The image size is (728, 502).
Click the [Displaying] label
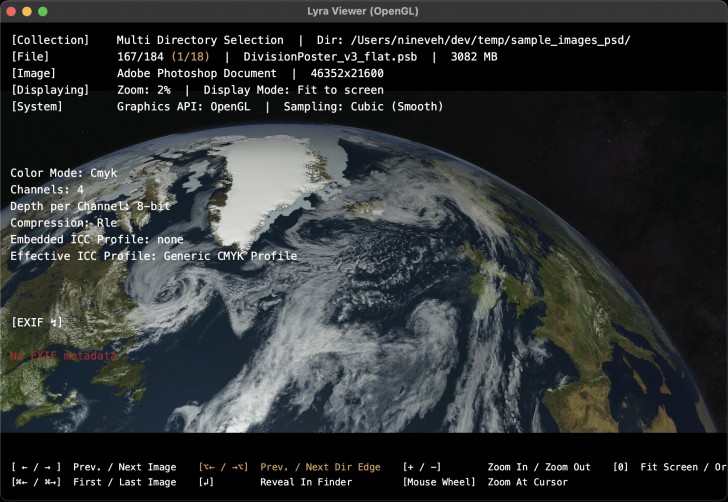[50, 90]
